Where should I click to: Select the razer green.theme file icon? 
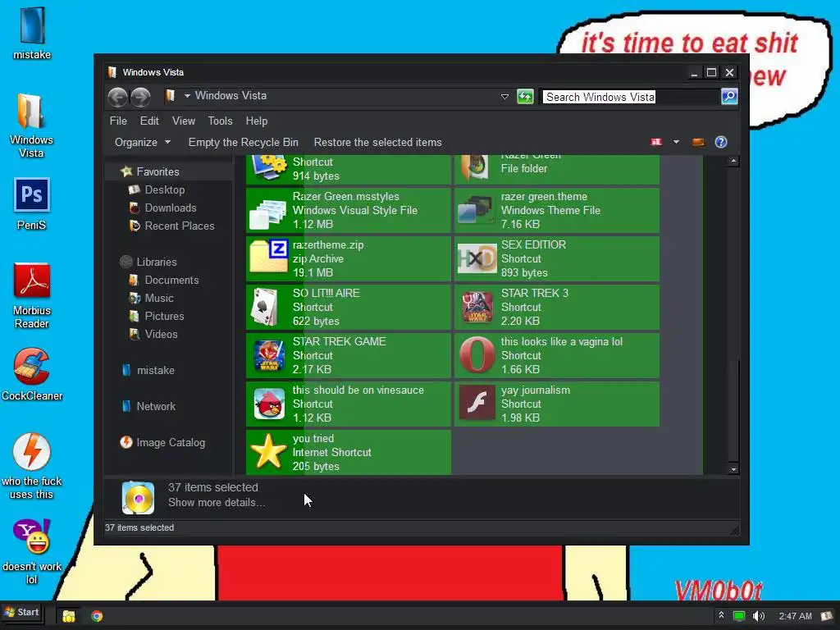click(477, 210)
